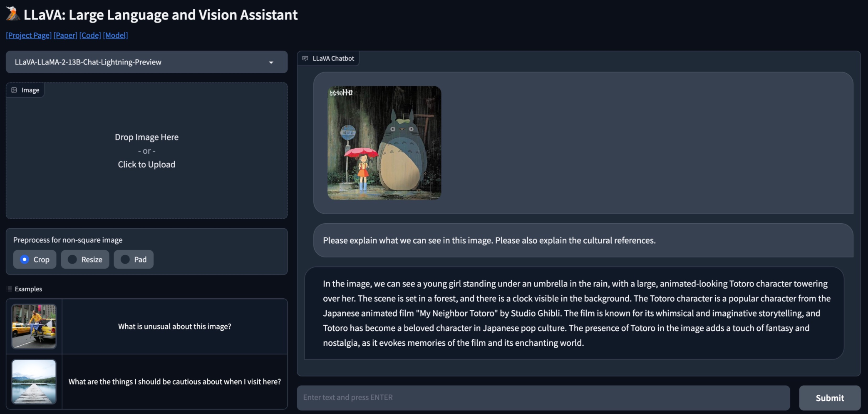Select the Resize preprocess option
Image resolution: width=868 pixels, height=414 pixels.
pyautogui.click(x=85, y=259)
